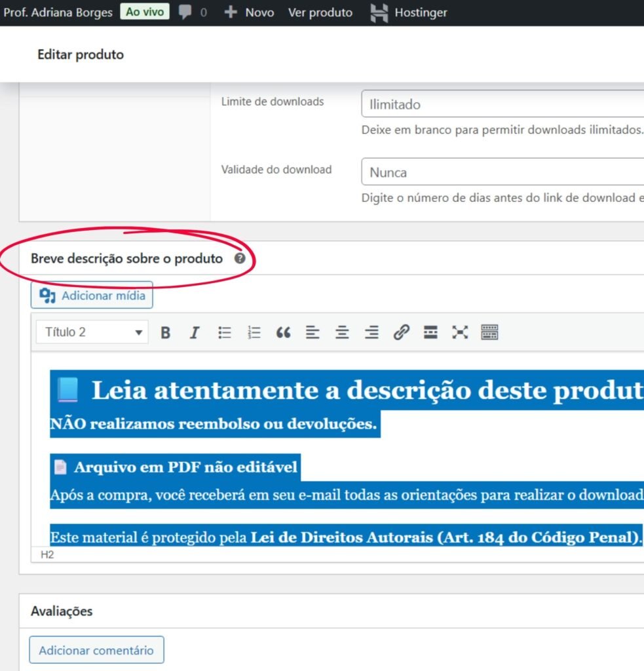Screen dimensions: 644x671
Task: Insert or edit a link
Action: [x=401, y=332]
